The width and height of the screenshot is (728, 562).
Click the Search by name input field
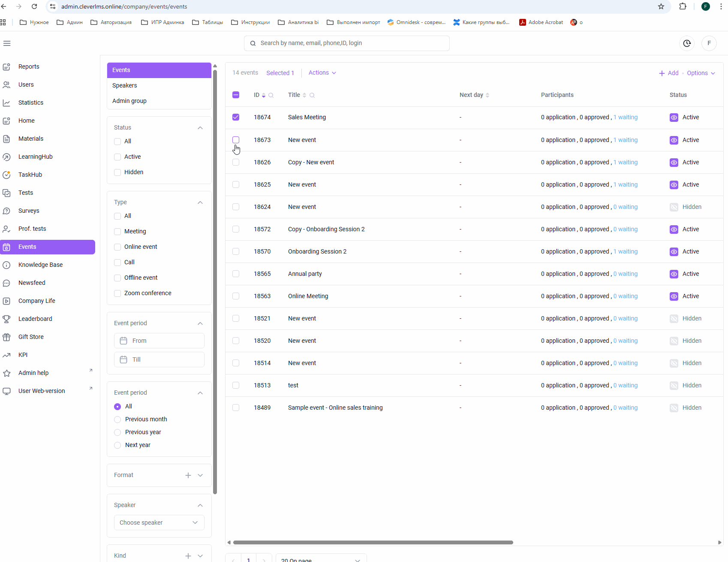point(347,43)
